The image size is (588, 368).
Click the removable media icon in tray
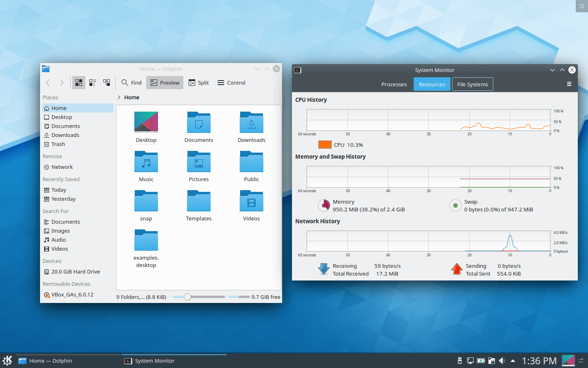click(x=459, y=361)
